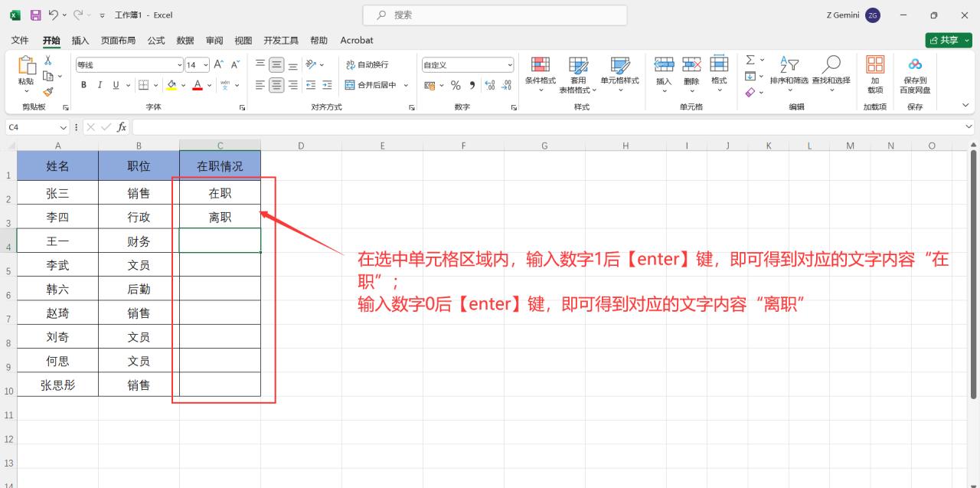Click the search box 搜索
This screenshot has width=980, height=488.
[x=495, y=15]
